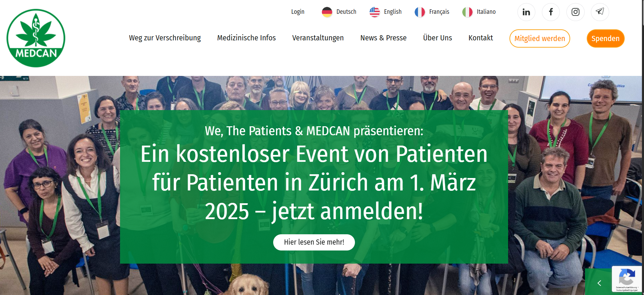Open Weg zur Verschreibung menu

(x=165, y=38)
